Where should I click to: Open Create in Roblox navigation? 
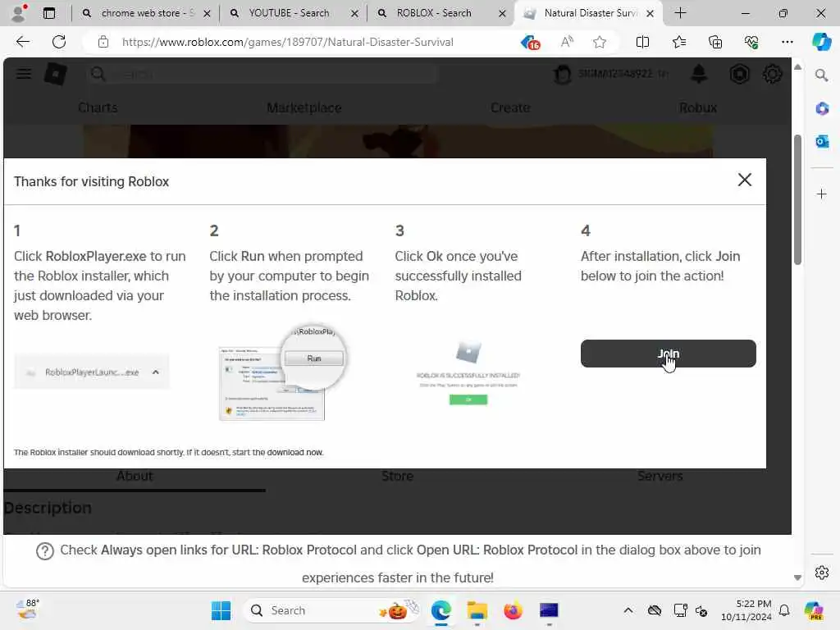(x=510, y=107)
